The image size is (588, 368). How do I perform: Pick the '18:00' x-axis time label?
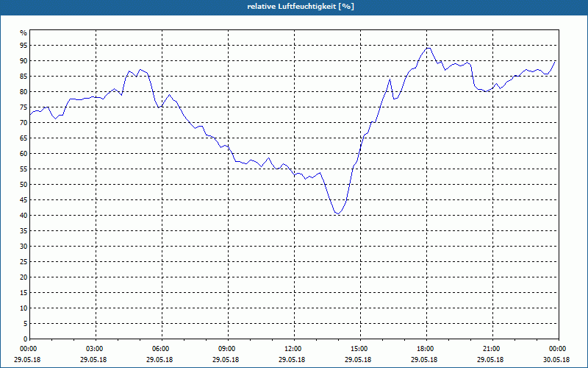coord(424,349)
